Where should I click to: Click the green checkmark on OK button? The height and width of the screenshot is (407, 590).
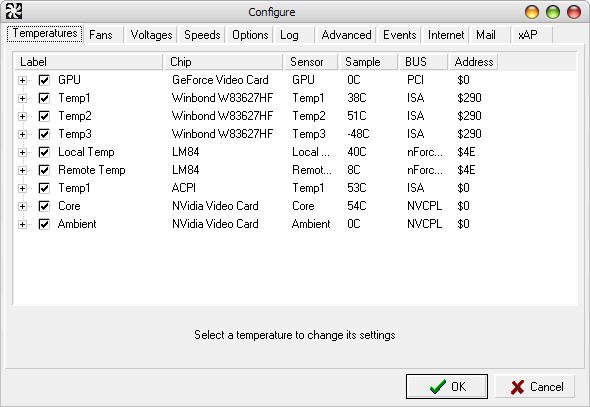coord(437,387)
